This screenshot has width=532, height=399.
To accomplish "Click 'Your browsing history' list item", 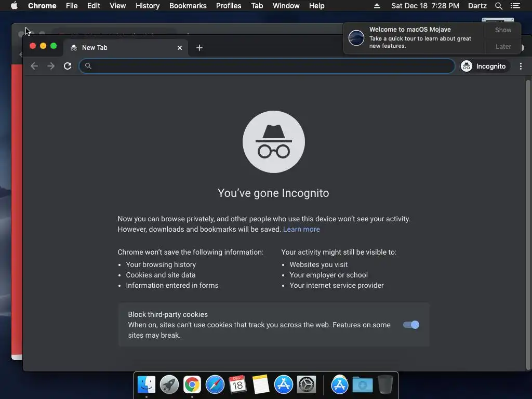I will click(x=161, y=264).
